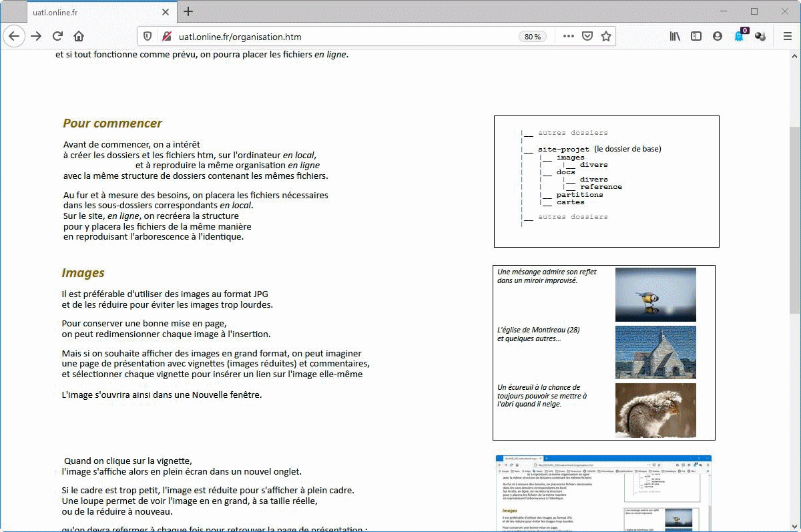The height and width of the screenshot is (532, 801).
Task: Open the extension icon beside Ghostery
Action: click(x=760, y=36)
